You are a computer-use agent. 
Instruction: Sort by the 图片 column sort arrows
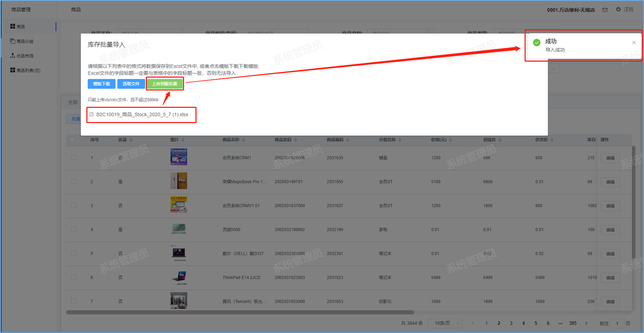click(x=183, y=140)
